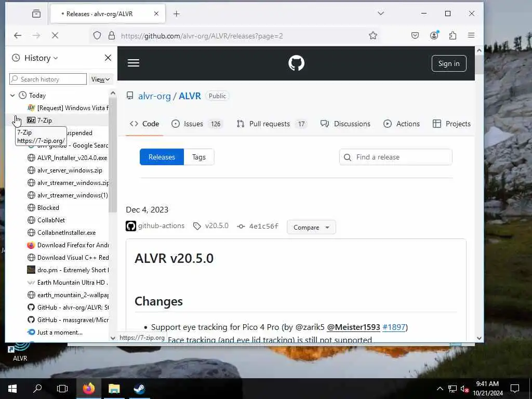Open Windows Vista request history entry
Image resolution: width=532 pixels, height=399 pixels.
pyautogui.click(x=68, y=108)
